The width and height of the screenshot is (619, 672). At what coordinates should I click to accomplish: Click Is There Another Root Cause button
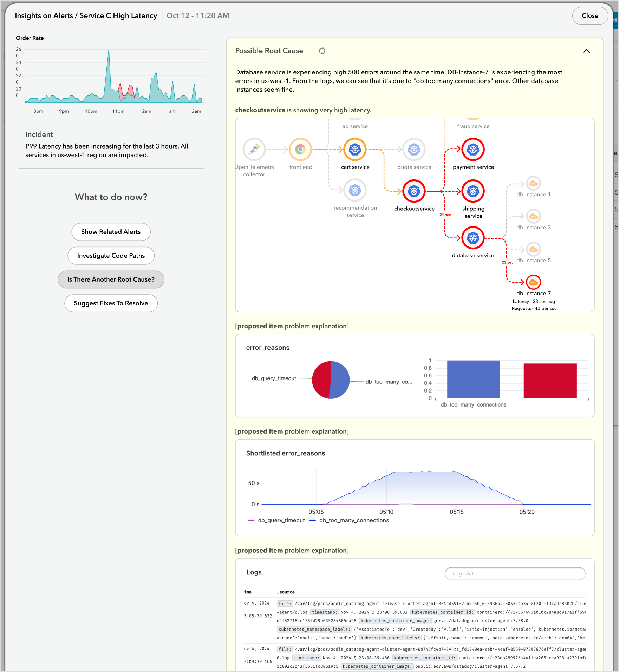tap(111, 279)
